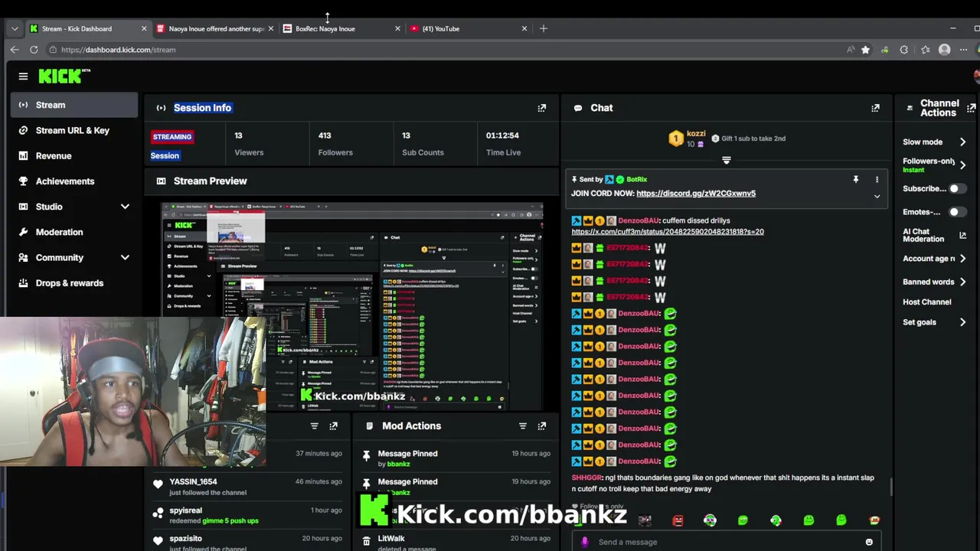Expand Slow mode settings
This screenshot has height=551, width=980.
(x=962, y=142)
